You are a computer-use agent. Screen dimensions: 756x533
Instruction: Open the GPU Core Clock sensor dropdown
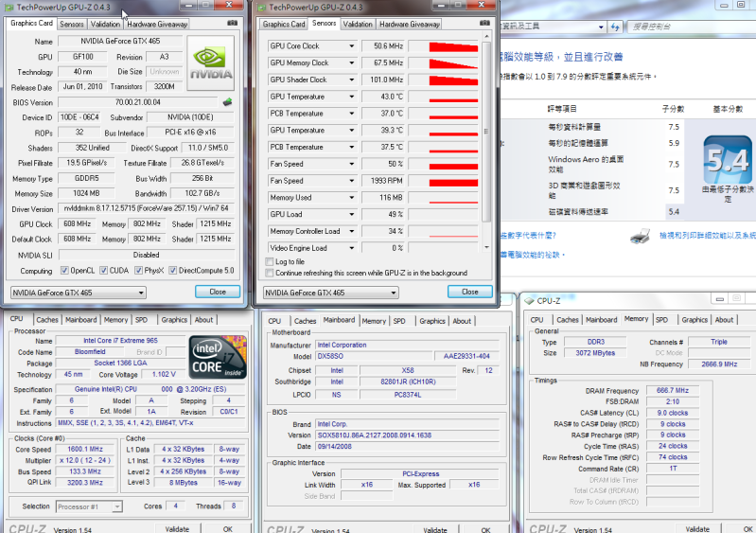click(x=351, y=46)
